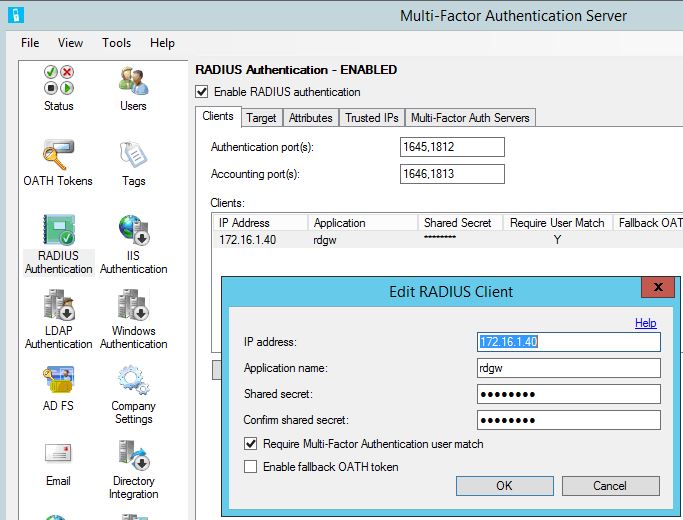Click the Authentication port(s) field
683x520 pixels.
click(452, 147)
